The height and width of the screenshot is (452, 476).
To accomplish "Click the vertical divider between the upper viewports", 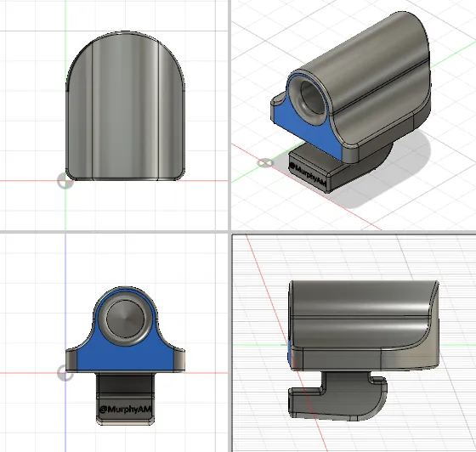I will click(229, 115).
